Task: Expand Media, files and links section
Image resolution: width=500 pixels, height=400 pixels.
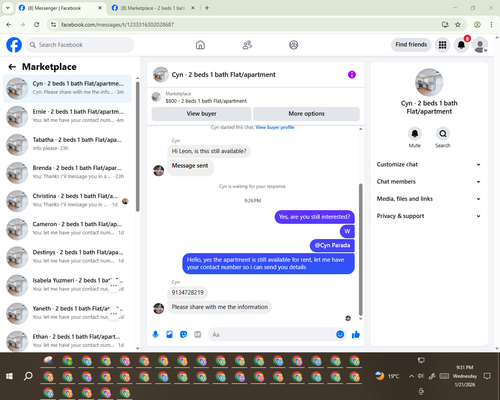Action: pos(429,199)
